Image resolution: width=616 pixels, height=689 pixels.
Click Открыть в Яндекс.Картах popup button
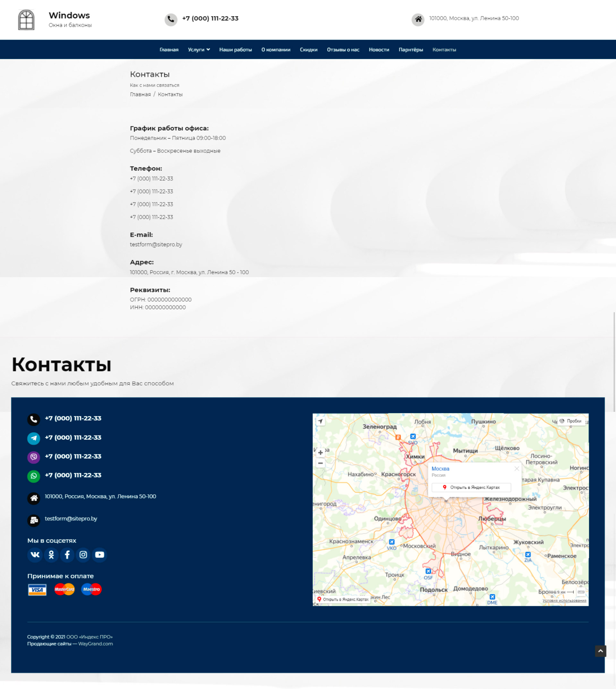(471, 487)
